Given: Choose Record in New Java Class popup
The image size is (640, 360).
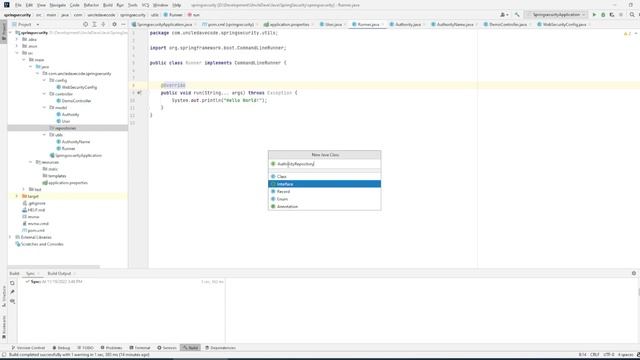Looking at the screenshot, I should [x=324, y=191].
